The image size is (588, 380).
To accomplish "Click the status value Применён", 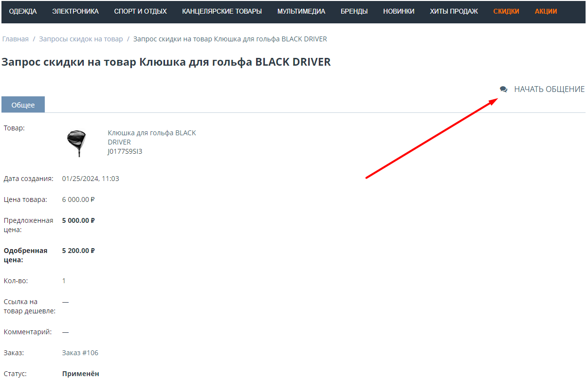I will 81,374.
